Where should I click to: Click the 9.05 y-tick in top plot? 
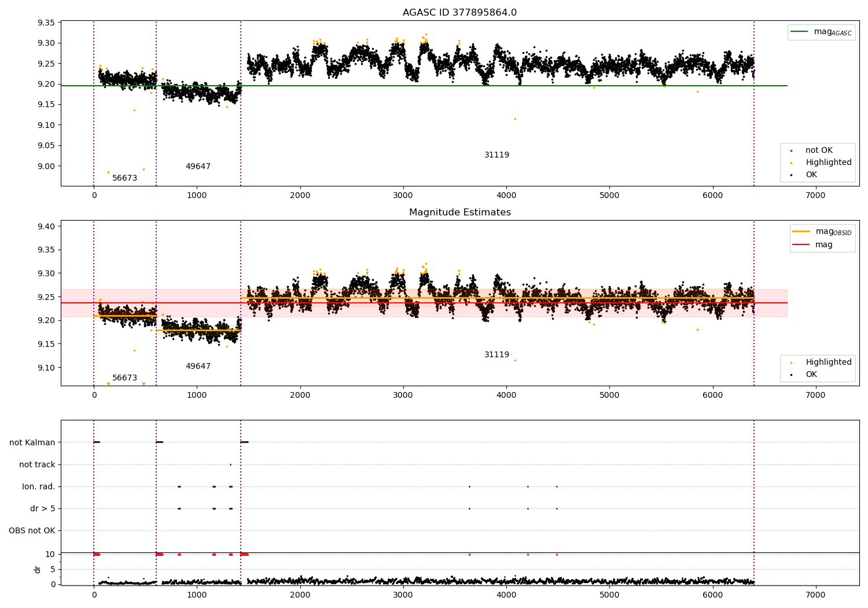(x=46, y=146)
